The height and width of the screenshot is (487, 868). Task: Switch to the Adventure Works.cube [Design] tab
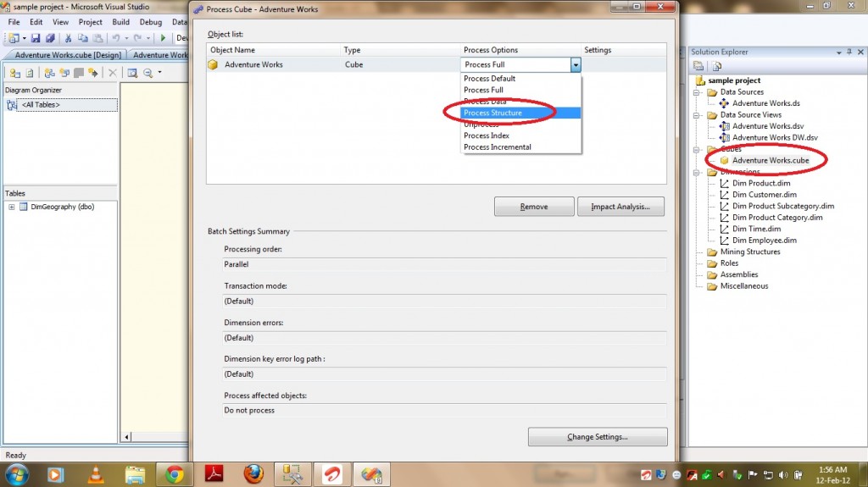(x=62, y=55)
